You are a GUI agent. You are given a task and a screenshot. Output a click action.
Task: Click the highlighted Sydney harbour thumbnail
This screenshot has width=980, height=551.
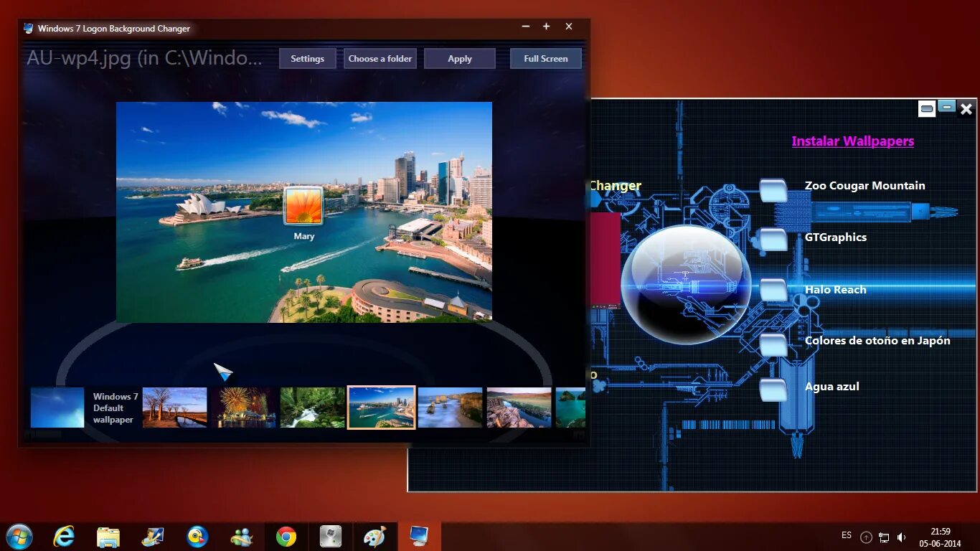point(381,408)
